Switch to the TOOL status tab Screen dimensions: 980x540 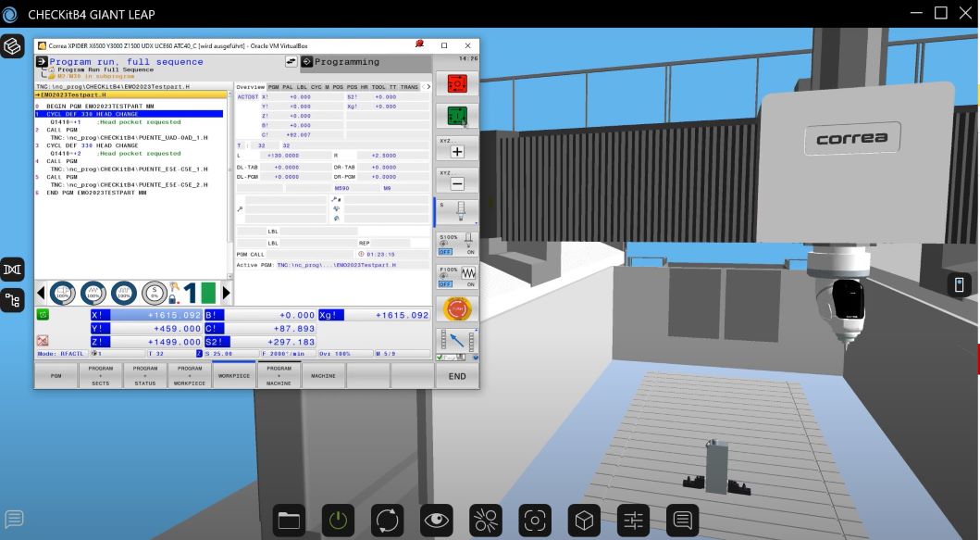tap(378, 87)
